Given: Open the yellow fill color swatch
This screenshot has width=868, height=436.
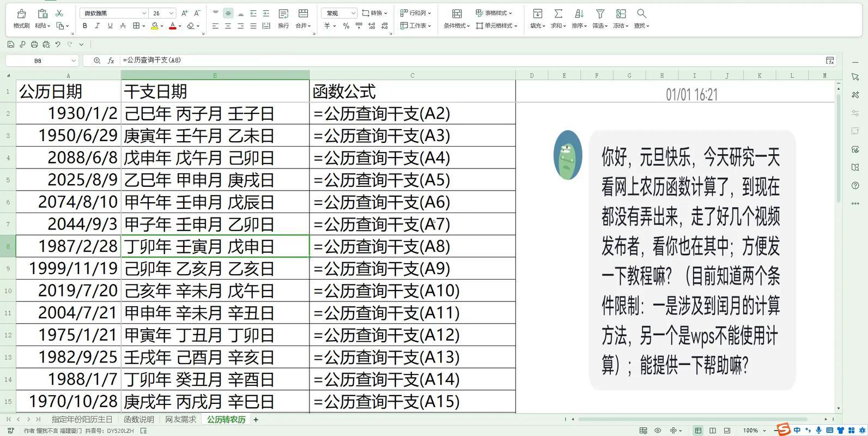Looking at the screenshot, I should pyautogui.click(x=155, y=26).
